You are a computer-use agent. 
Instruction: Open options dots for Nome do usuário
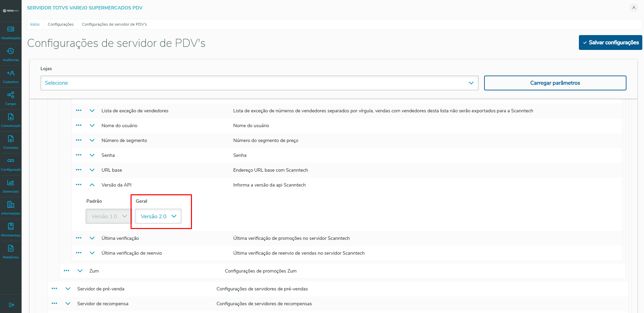pyautogui.click(x=79, y=125)
